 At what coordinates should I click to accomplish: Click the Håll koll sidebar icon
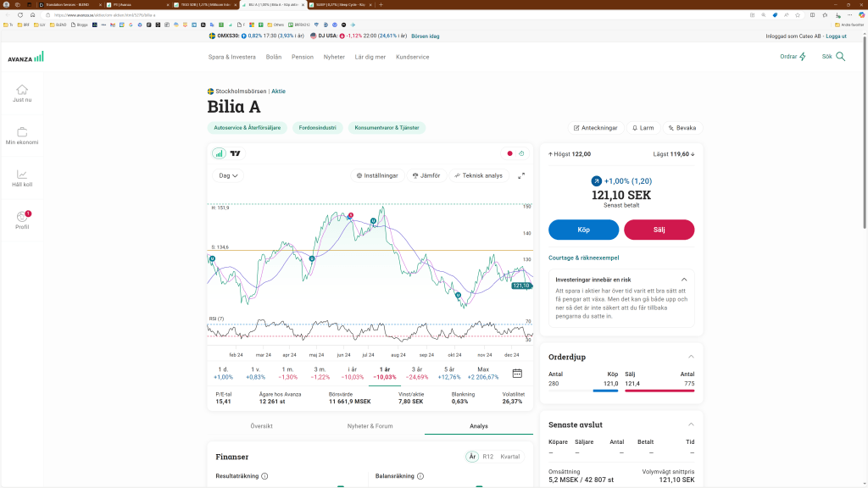[22, 174]
